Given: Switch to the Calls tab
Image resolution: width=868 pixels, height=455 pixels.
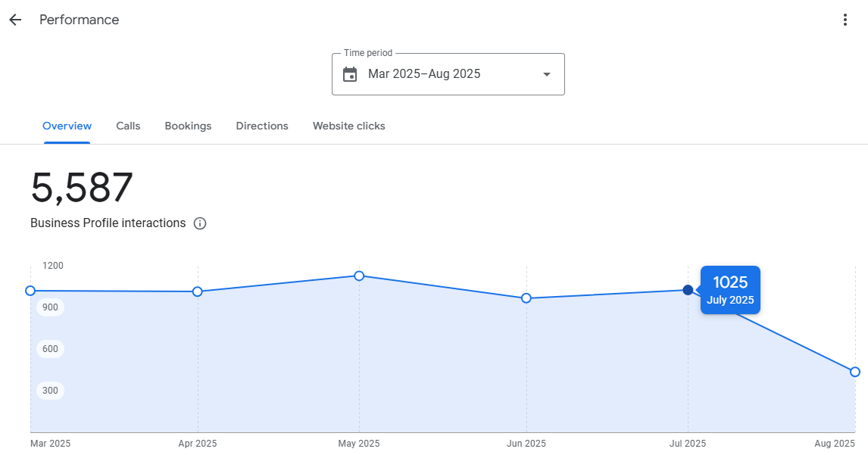Looking at the screenshot, I should (128, 126).
